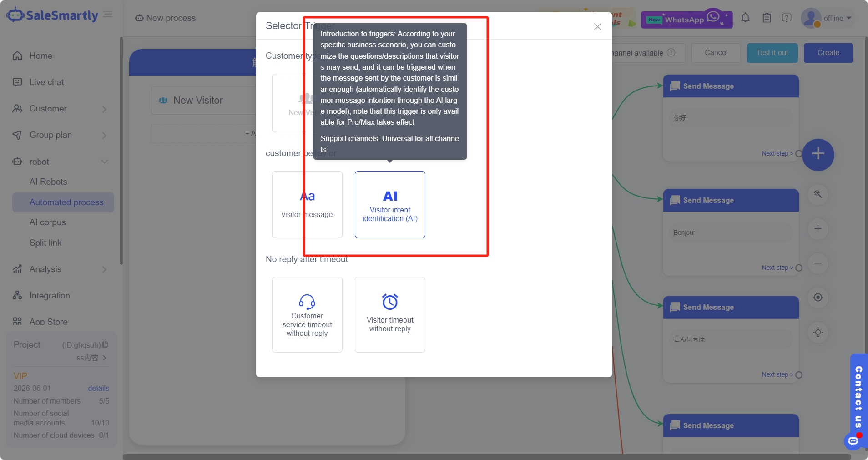Screen dimensions: 868x460
Task: Select the 'visitor message' trigger option
Action: coord(307,204)
